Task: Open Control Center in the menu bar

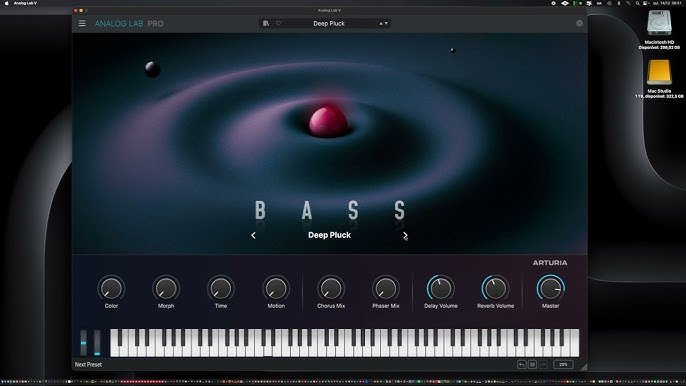Action: 645,3
